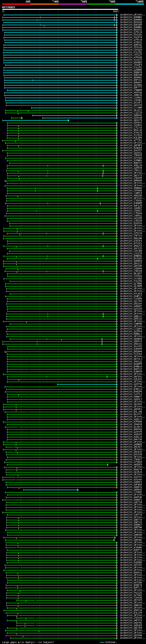Click the white query sequence bar
The image size is (146, 644).
60,10
